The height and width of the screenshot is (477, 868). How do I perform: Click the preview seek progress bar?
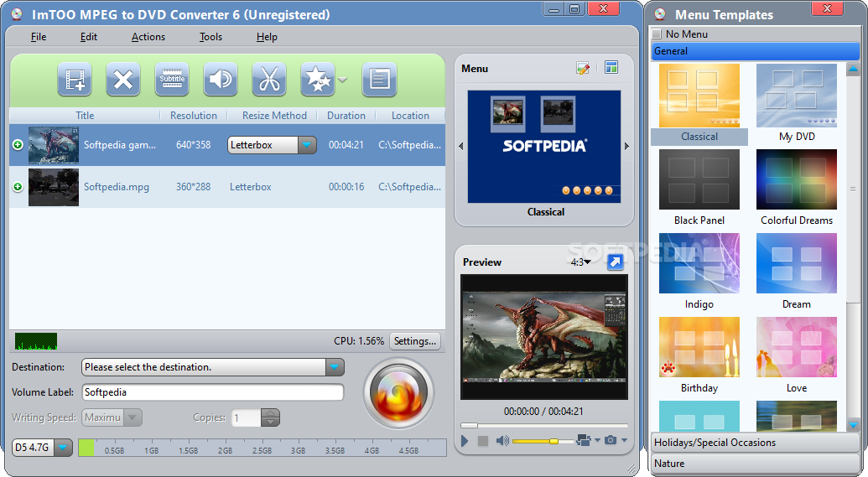coord(544,425)
